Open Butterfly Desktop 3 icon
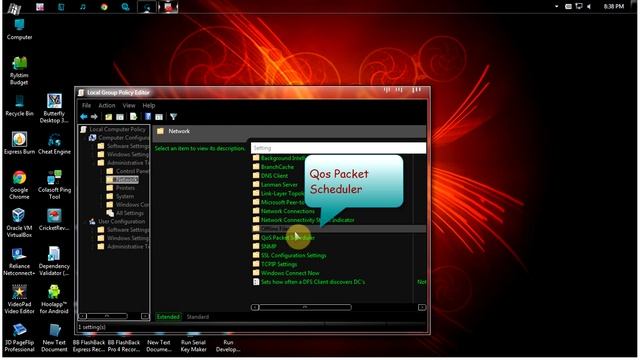Viewport: 640px width, 360px height. click(x=54, y=109)
